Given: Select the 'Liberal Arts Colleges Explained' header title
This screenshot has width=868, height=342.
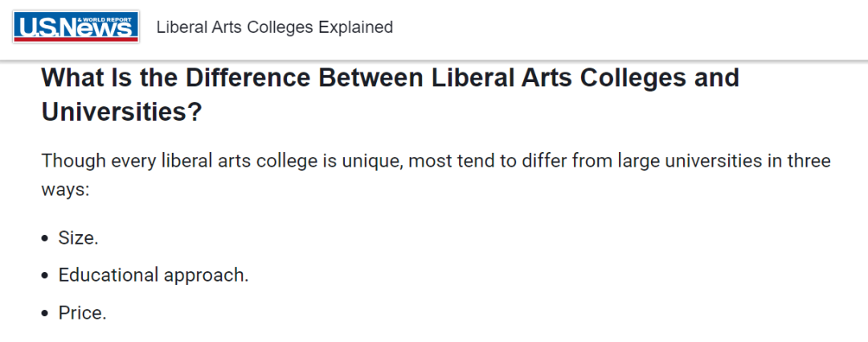Looking at the screenshot, I should [275, 27].
